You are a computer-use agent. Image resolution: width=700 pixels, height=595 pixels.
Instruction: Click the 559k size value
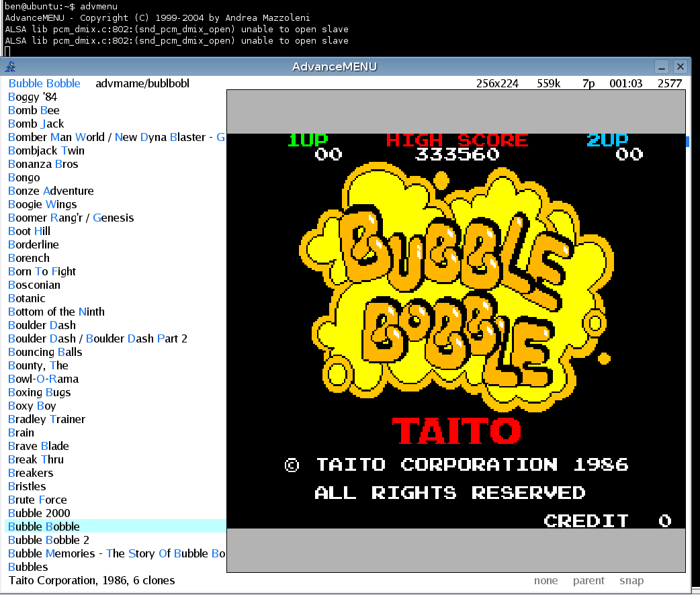click(x=549, y=83)
